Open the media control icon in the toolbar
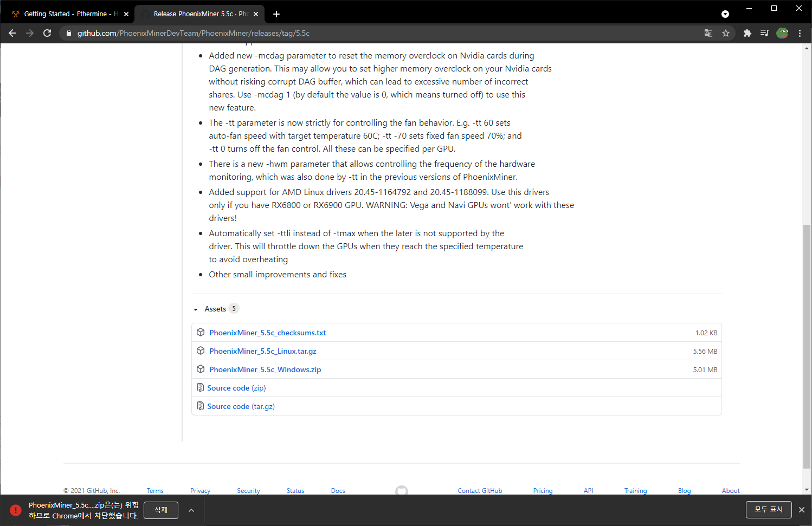This screenshot has width=812, height=526. click(x=765, y=33)
